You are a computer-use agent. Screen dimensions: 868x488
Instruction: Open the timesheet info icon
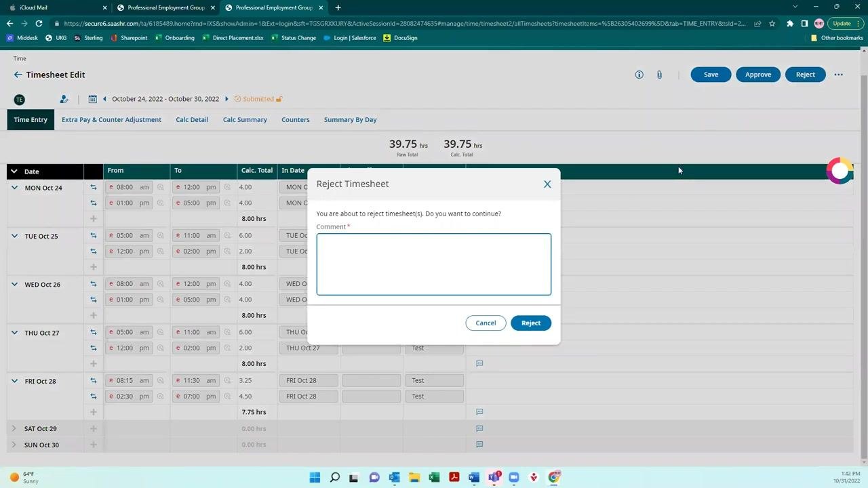pyautogui.click(x=639, y=75)
